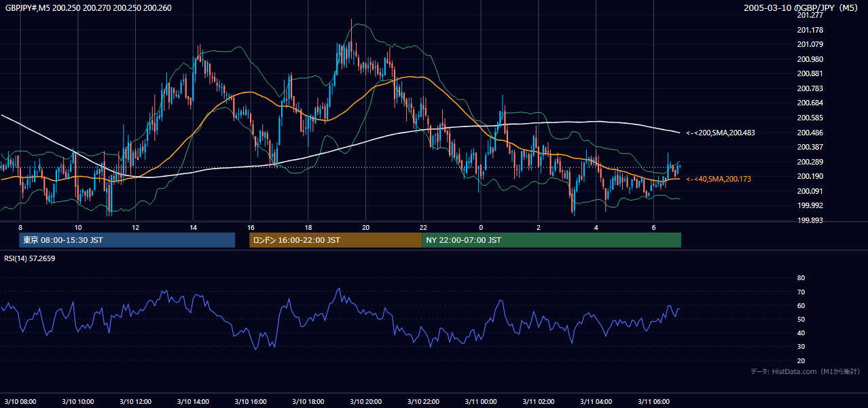Click the 3/11 04:00 time label
Image resolution: width=868 pixels, height=408 pixels.
[x=596, y=402]
